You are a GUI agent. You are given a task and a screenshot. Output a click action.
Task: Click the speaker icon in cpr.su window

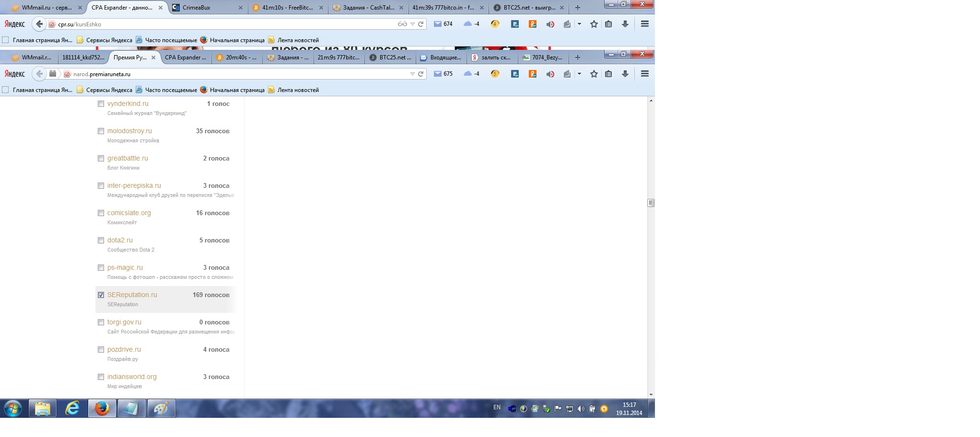(x=550, y=24)
